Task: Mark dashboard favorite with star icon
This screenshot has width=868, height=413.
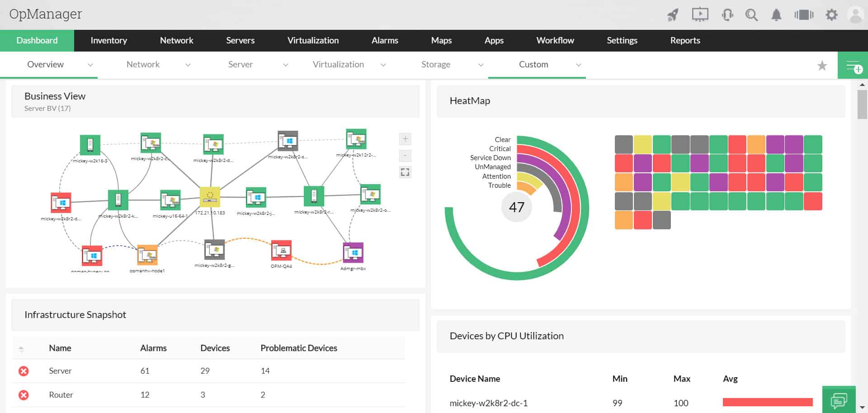Action: 822,66
